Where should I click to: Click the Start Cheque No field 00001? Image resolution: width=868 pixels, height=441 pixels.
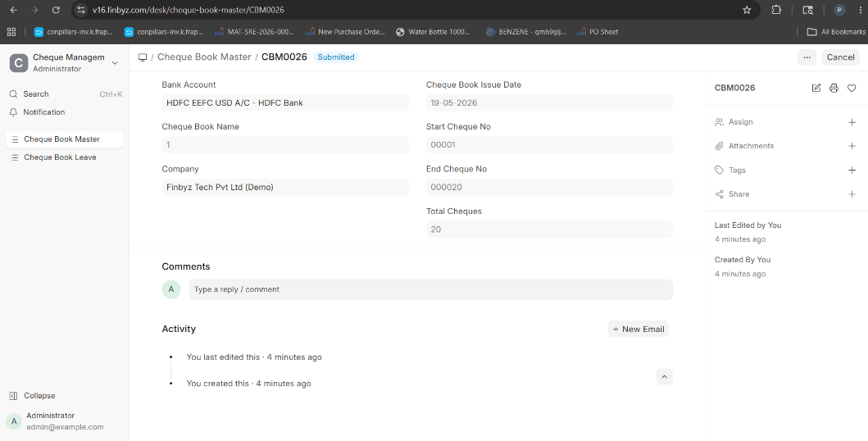point(549,145)
